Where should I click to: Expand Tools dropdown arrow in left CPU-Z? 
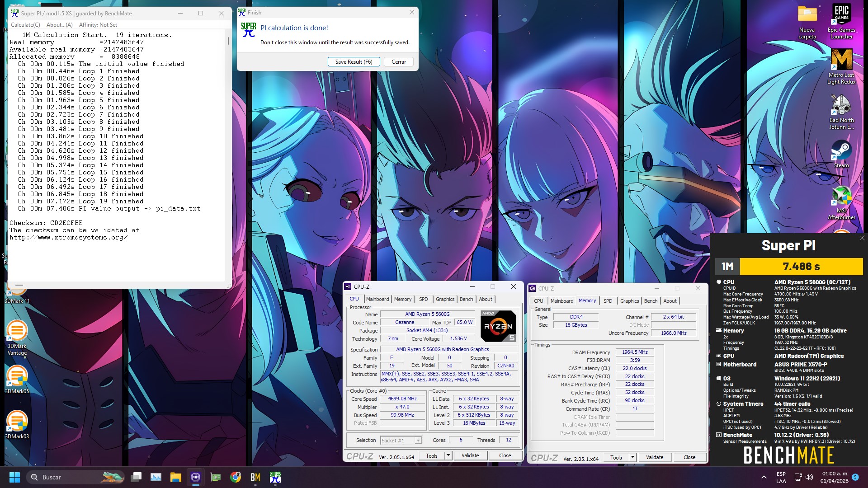pos(448,455)
